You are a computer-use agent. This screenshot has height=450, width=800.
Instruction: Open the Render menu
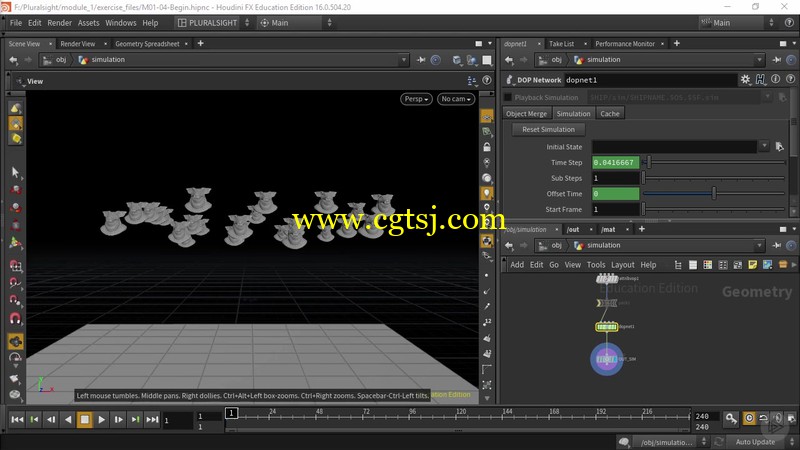click(59, 23)
